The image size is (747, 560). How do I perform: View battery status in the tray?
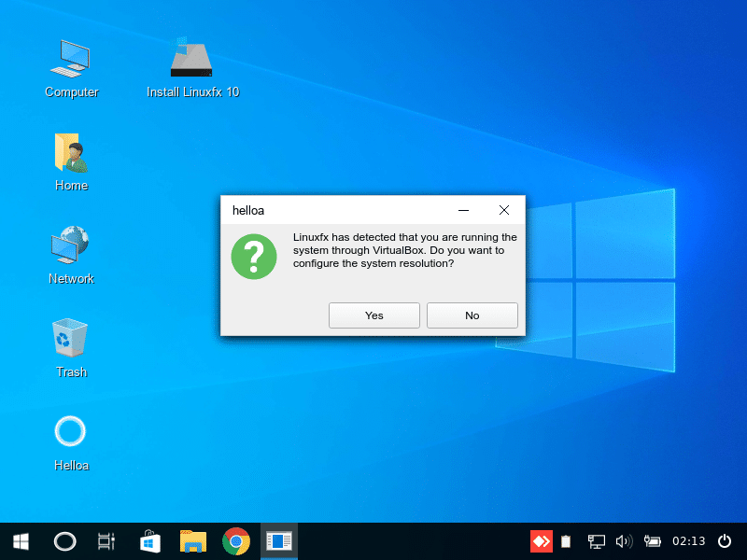653,540
